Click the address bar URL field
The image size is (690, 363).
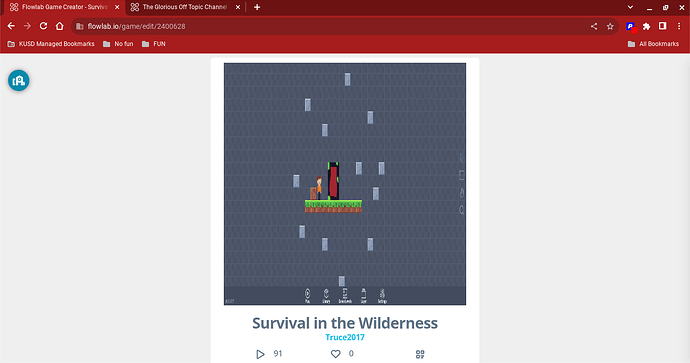[330, 26]
